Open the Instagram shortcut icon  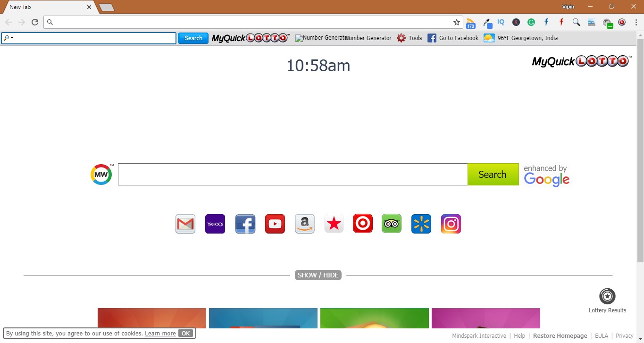tap(451, 224)
